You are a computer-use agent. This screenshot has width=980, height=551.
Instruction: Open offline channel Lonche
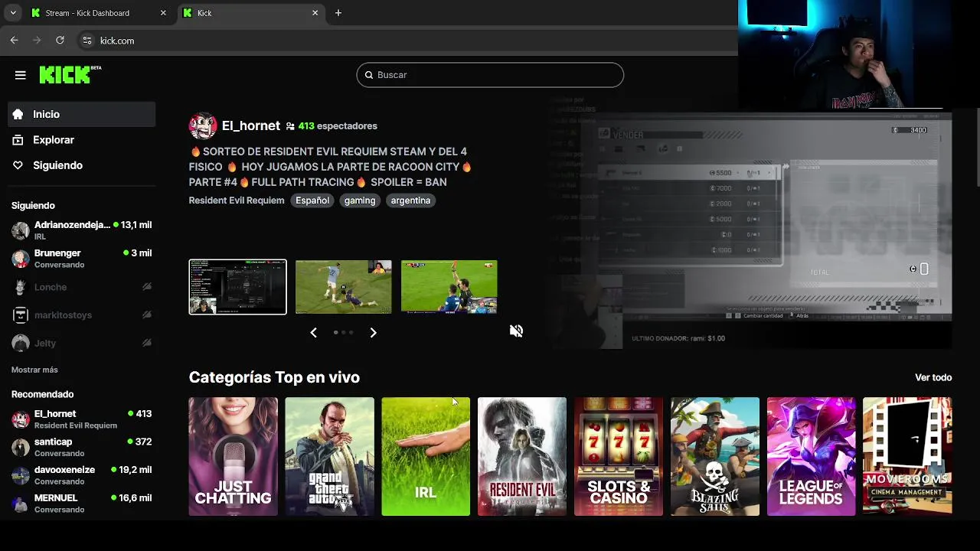point(81,287)
